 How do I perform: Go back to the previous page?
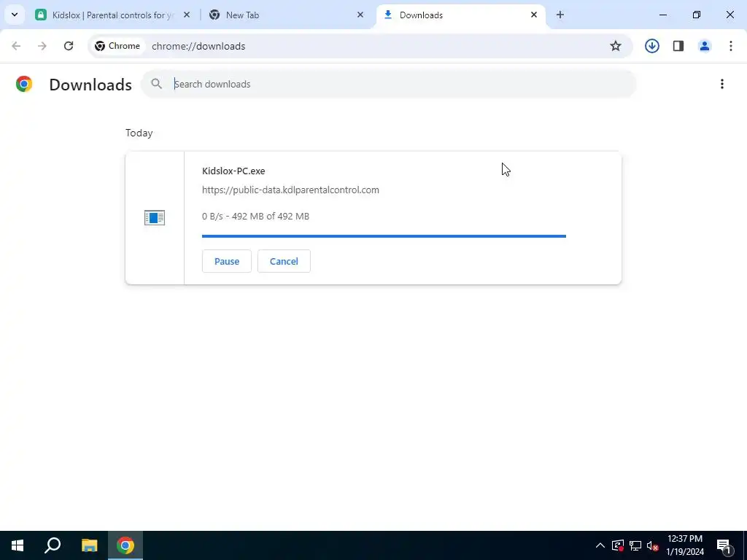(x=16, y=46)
